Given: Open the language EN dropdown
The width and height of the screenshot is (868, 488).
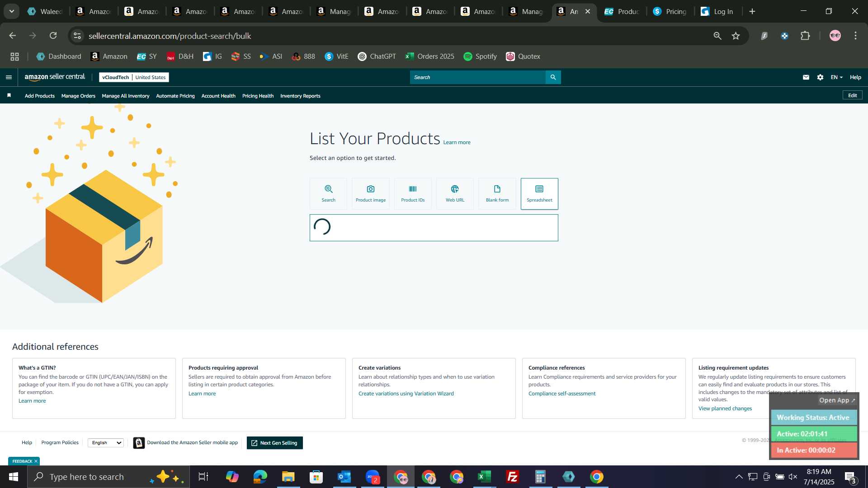Looking at the screenshot, I should [836, 77].
